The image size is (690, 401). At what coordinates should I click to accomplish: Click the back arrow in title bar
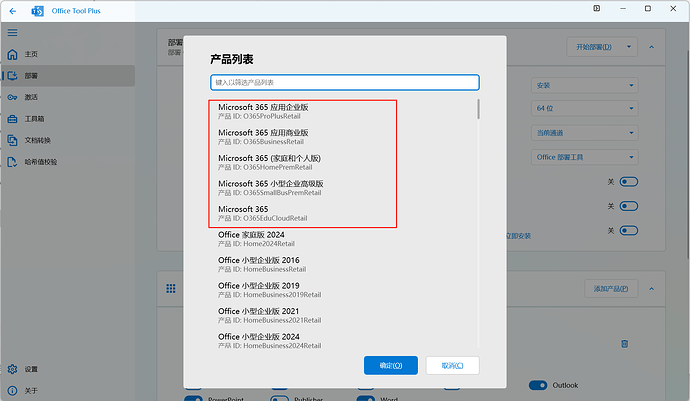click(x=12, y=11)
